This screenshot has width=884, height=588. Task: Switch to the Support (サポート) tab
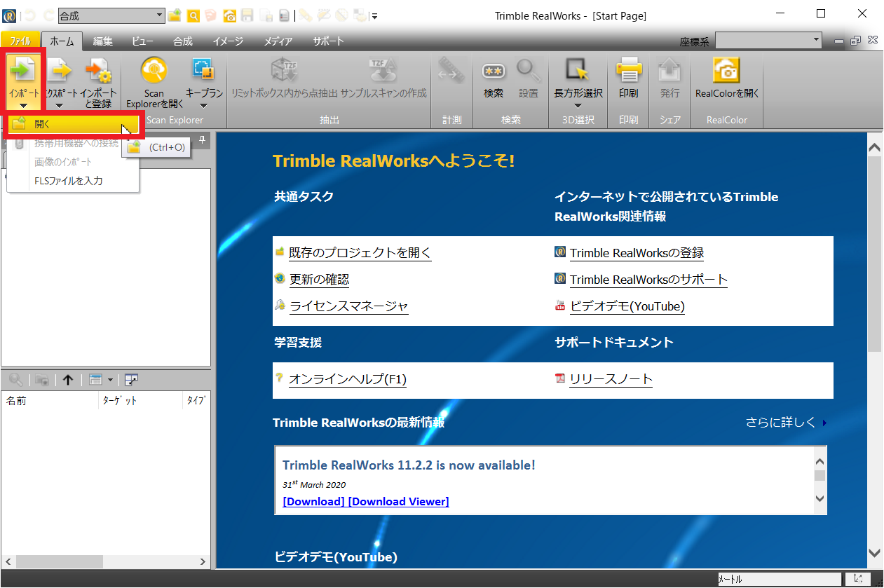(x=329, y=41)
